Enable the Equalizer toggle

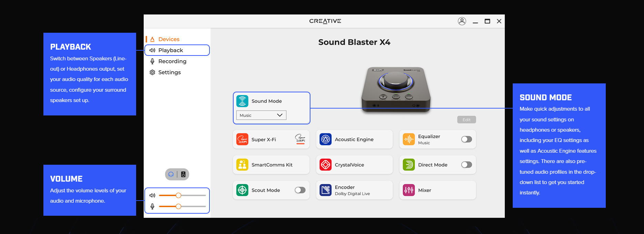[x=466, y=139]
